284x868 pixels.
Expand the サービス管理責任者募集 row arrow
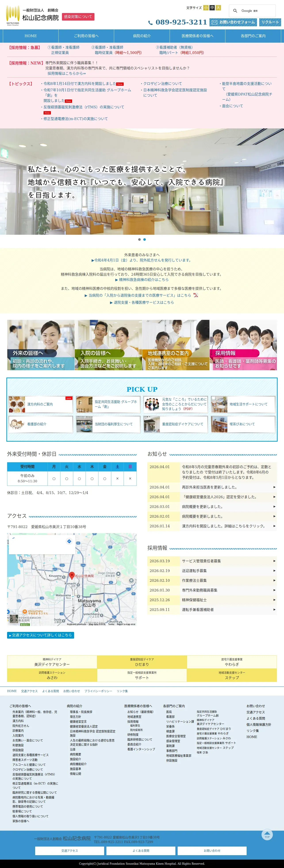(x=274, y=561)
